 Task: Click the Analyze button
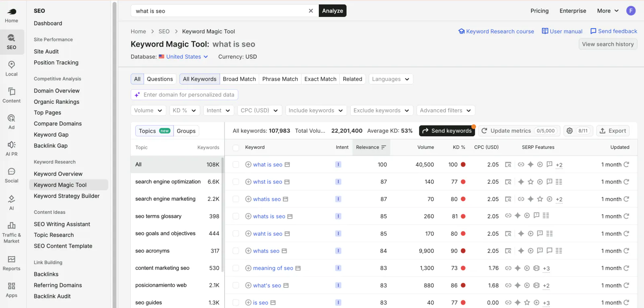click(332, 11)
